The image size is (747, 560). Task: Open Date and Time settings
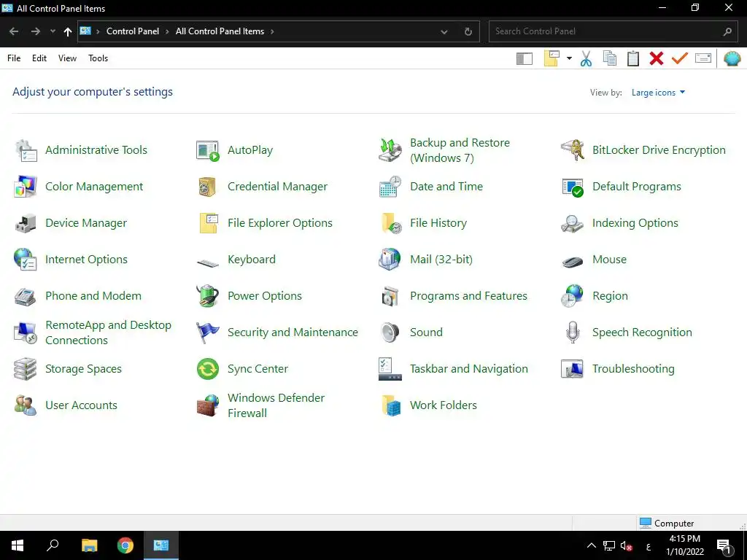tap(430, 187)
